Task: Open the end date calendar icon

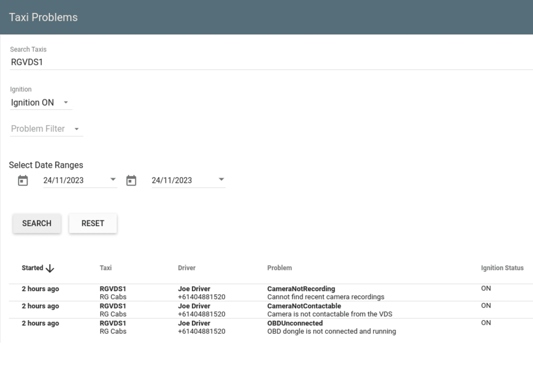Action: [x=131, y=180]
